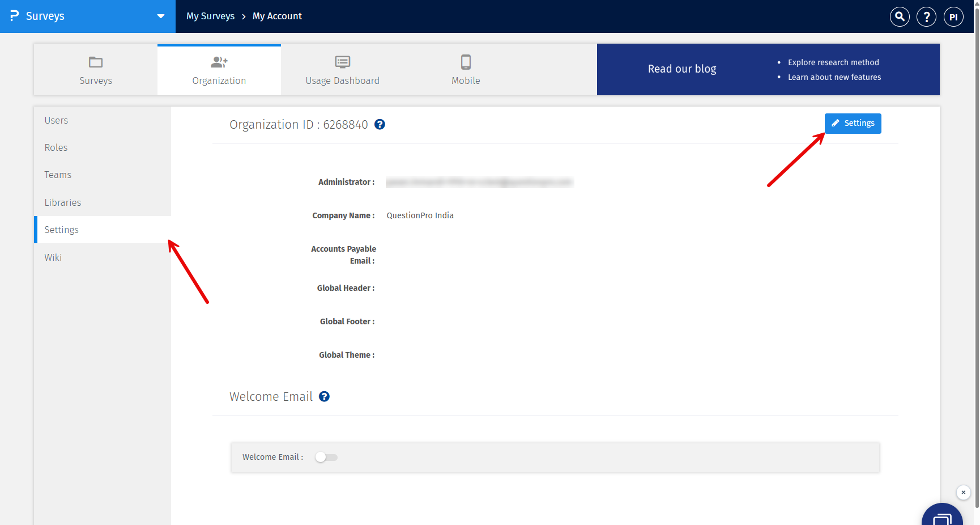Click the Organization people icon

pos(219,62)
